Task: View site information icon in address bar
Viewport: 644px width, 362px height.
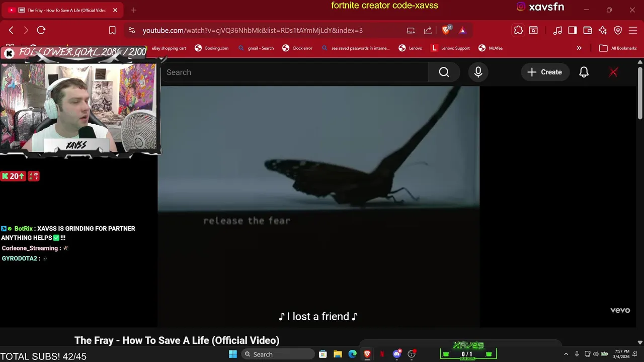Action: click(x=132, y=30)
